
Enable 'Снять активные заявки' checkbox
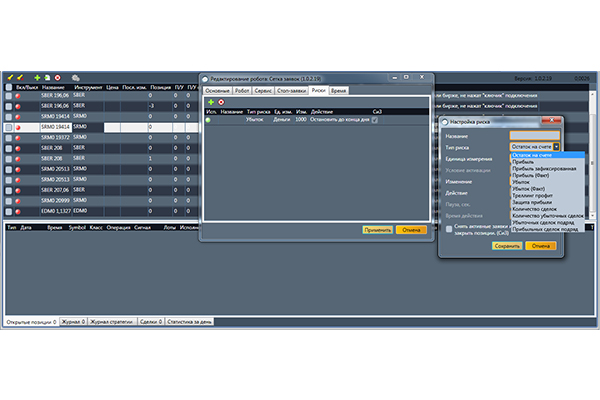coord(449,228)
